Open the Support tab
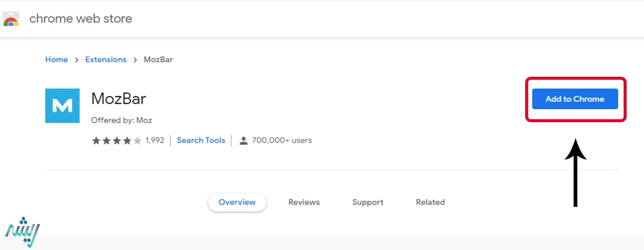This screenshot has width=644, height=250. (368, 202)
